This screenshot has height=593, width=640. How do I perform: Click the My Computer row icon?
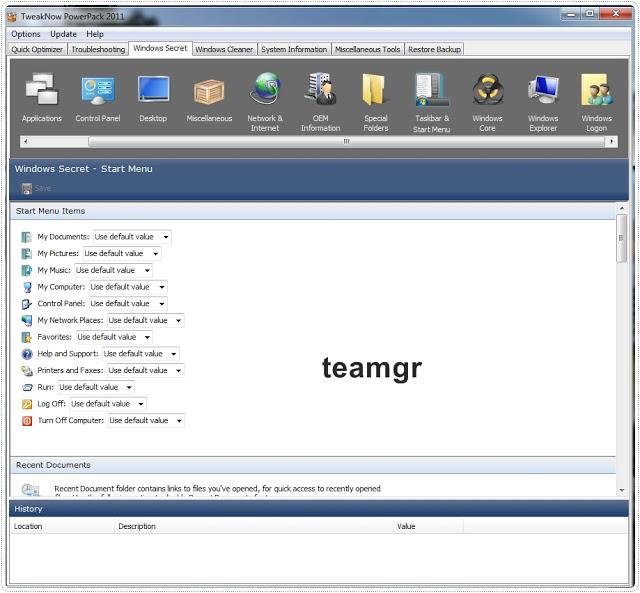pos(27,287)
